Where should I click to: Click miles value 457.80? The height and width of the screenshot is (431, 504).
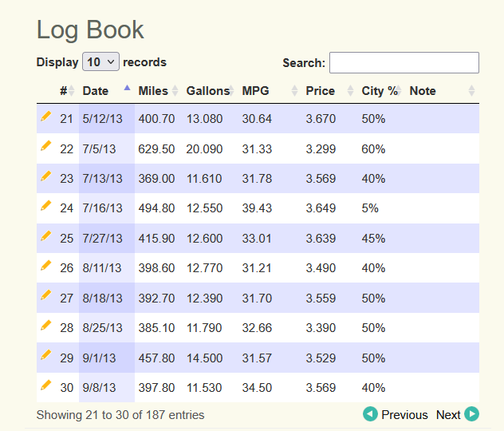(156, 358)
